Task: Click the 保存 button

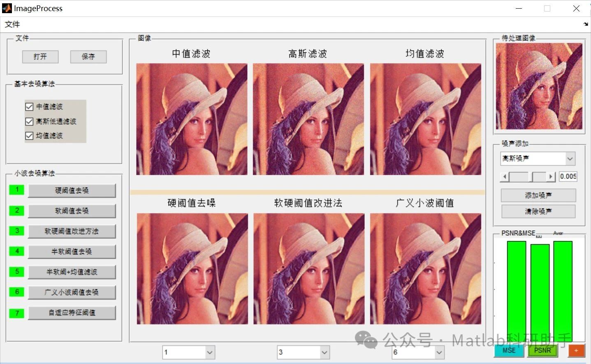Action: click(x=88, y=56)
